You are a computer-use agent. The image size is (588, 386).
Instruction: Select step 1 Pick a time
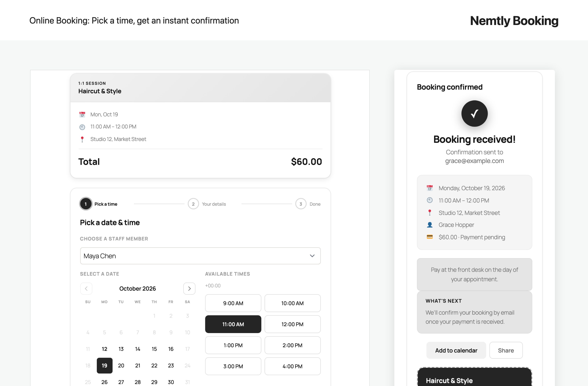(x=98, y=204)
